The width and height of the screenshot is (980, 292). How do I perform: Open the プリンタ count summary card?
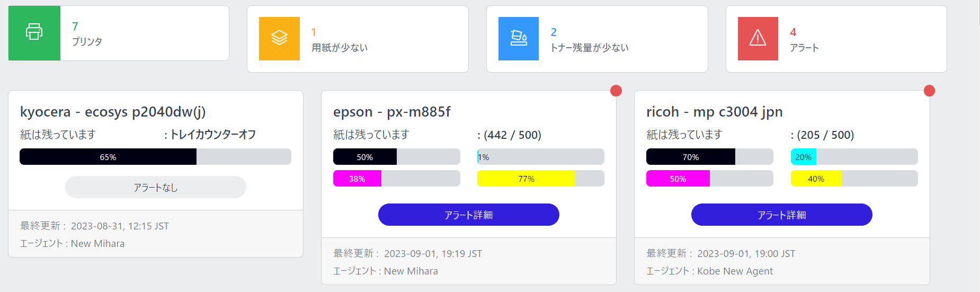coord(119,33)
